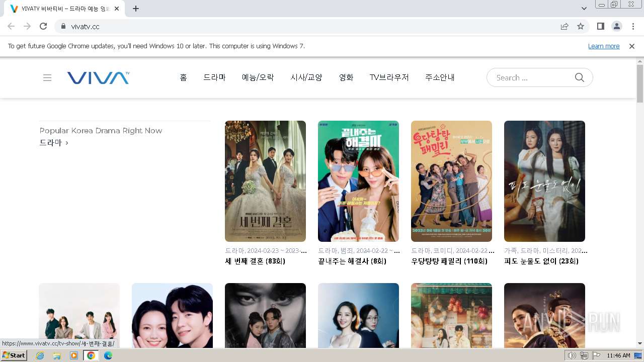Click the VIVA TV logo
Viewport: 644px width, 362px height.
(x=98, y=77)
